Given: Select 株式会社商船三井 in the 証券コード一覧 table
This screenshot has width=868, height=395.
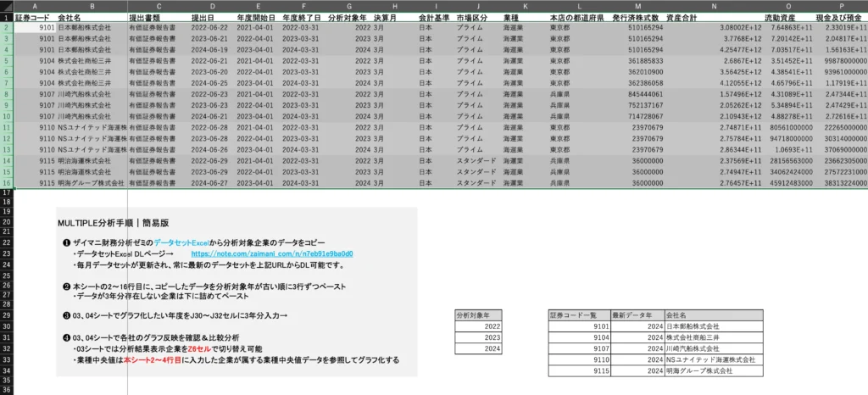Looking at the screenshot, I should pos(714,337).
